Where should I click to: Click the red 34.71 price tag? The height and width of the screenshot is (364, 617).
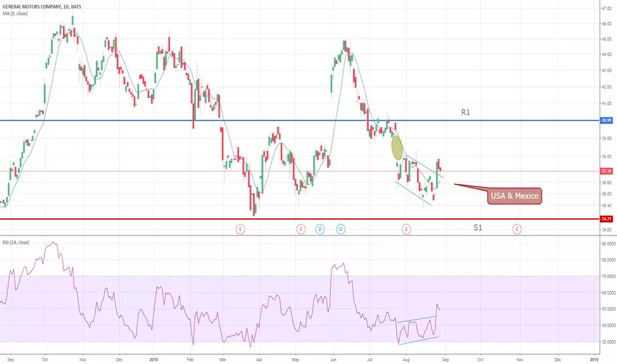pos(606,219)
